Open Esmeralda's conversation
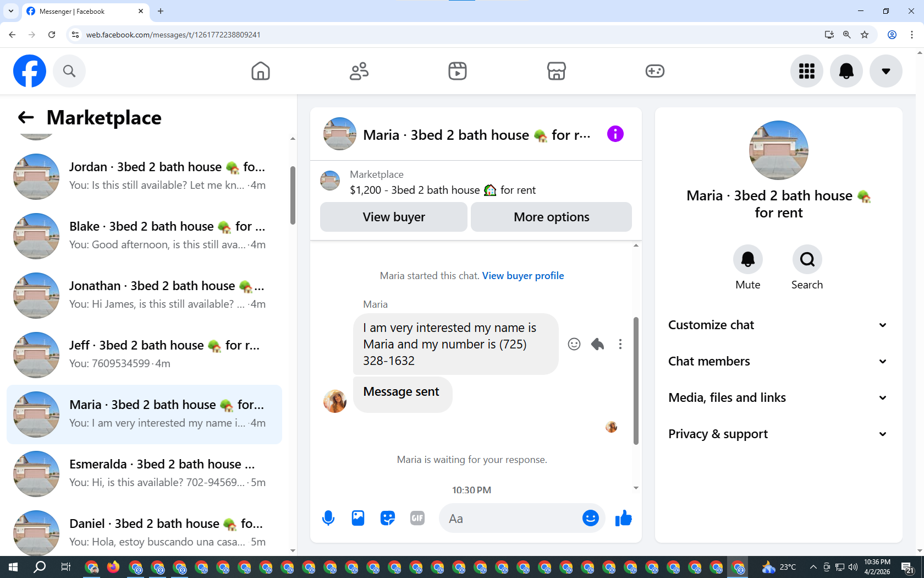924x578 pixels. point(144,474)
